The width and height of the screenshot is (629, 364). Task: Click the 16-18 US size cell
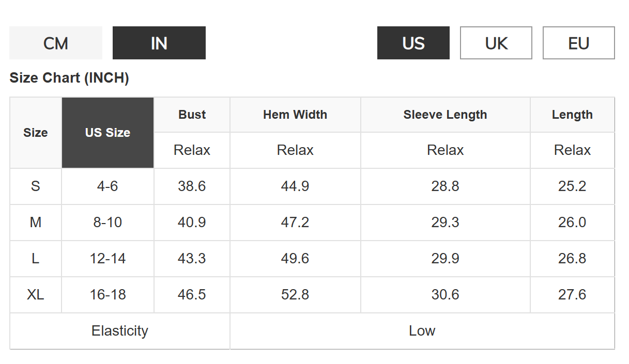pos(108,294)
